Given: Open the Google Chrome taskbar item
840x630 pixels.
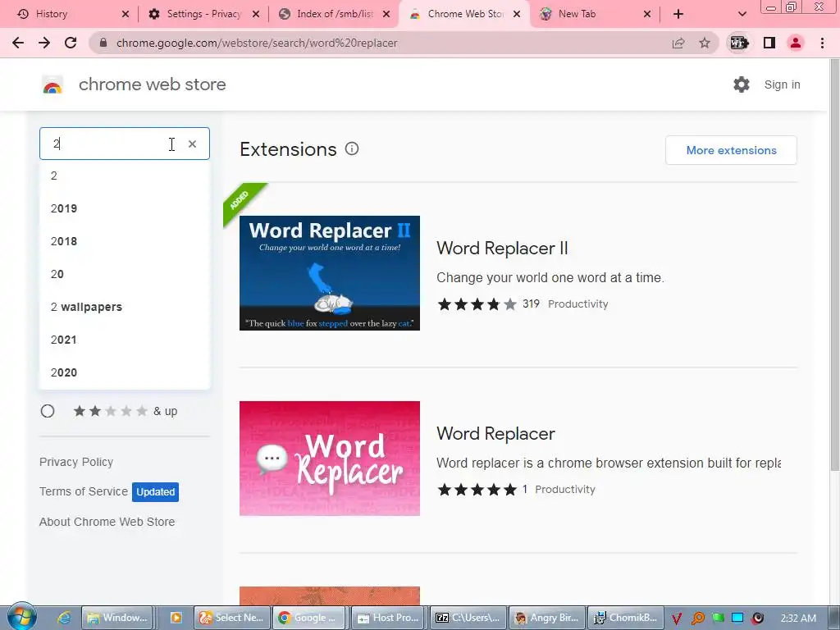Looking at the screenshot, I should [308, 618].
